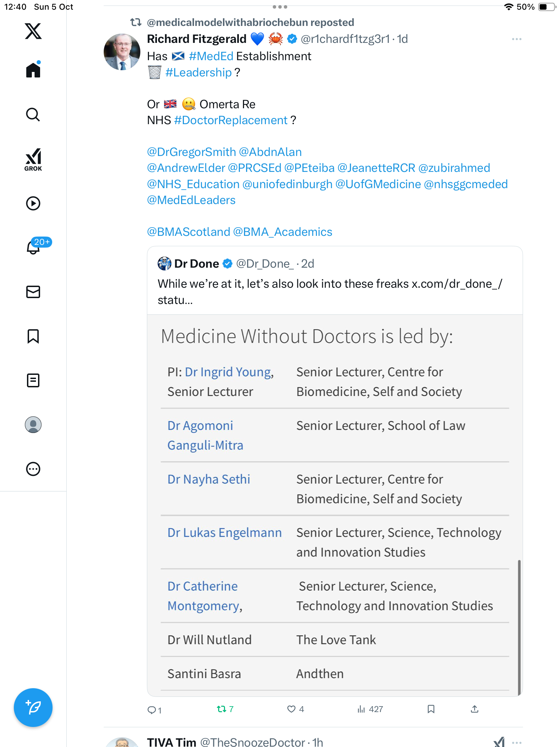Open the profile tab in sidebar
560x747 pixels.
point(33,425)
